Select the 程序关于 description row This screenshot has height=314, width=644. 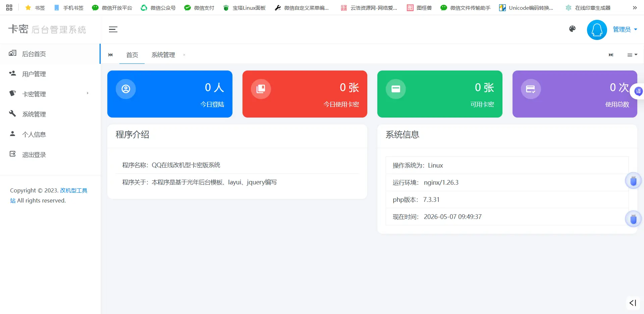[237, 182]
